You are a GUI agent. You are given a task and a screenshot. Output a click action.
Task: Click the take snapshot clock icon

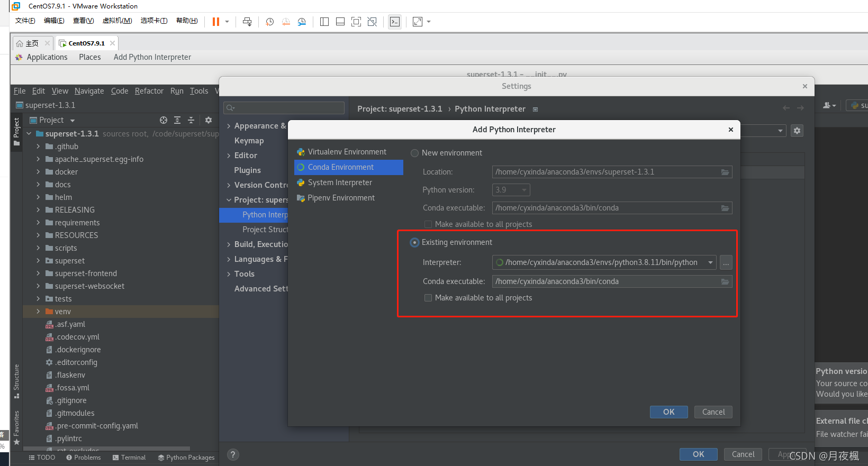tap(270, 22)
